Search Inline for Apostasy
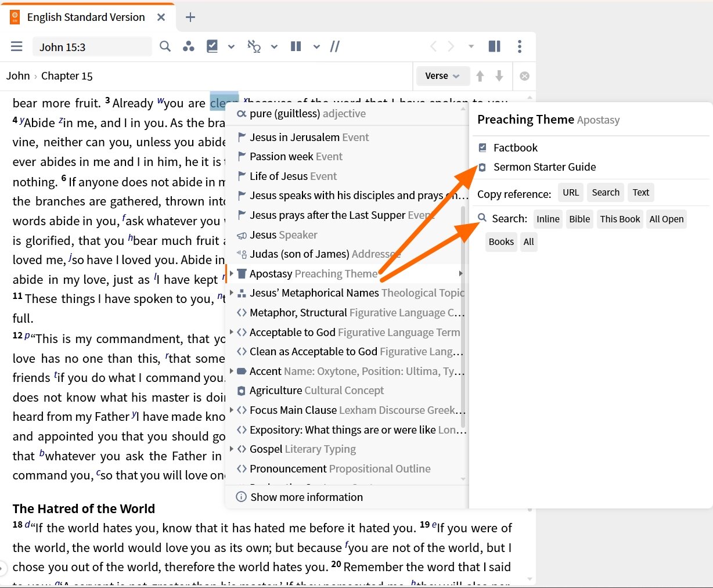Screen dimensions: 713x588 (x=548, y=219)
